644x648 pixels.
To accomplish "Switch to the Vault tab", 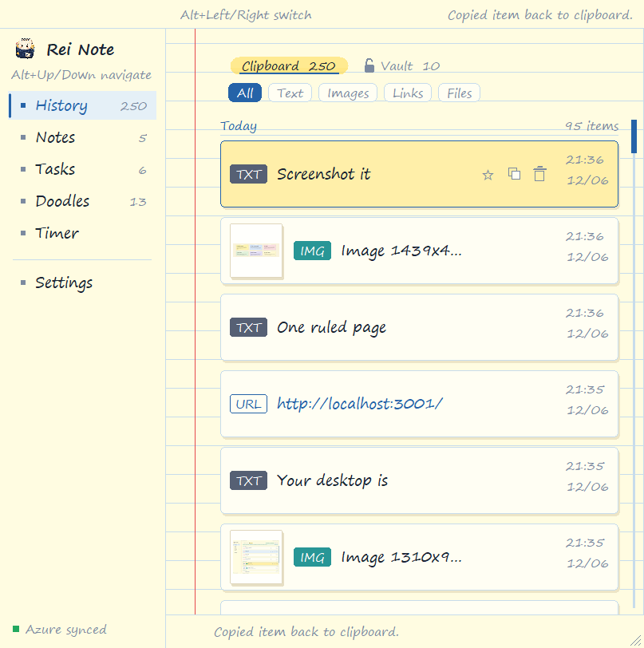I will [402, 65].
